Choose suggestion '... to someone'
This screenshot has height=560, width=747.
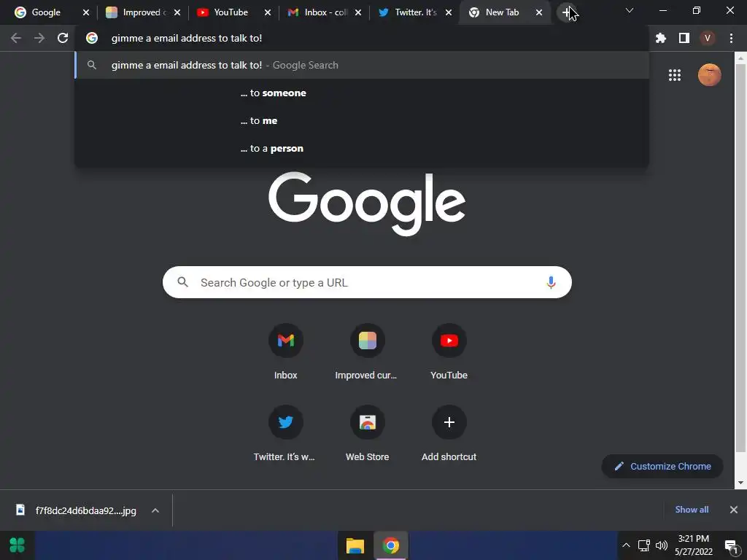click(x=362, y=93)
